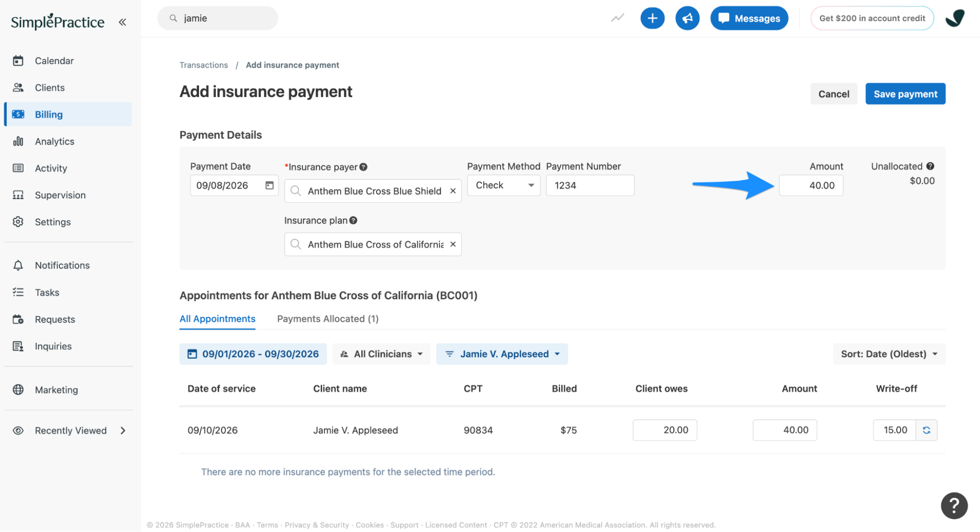Image resolution: width=980 pixels, height=532 pixels.
Task: Click the megaphone announcements icon
Action: coord(687,18)
